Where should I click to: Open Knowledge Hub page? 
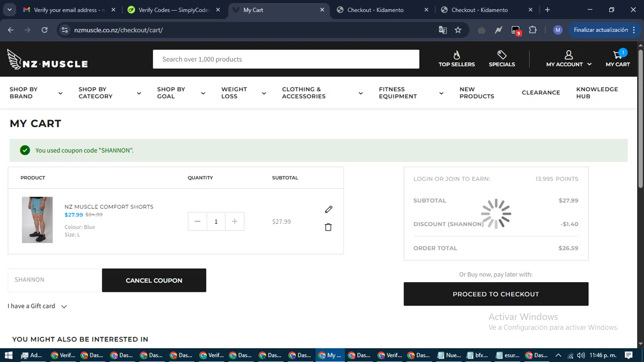[597, 93]
